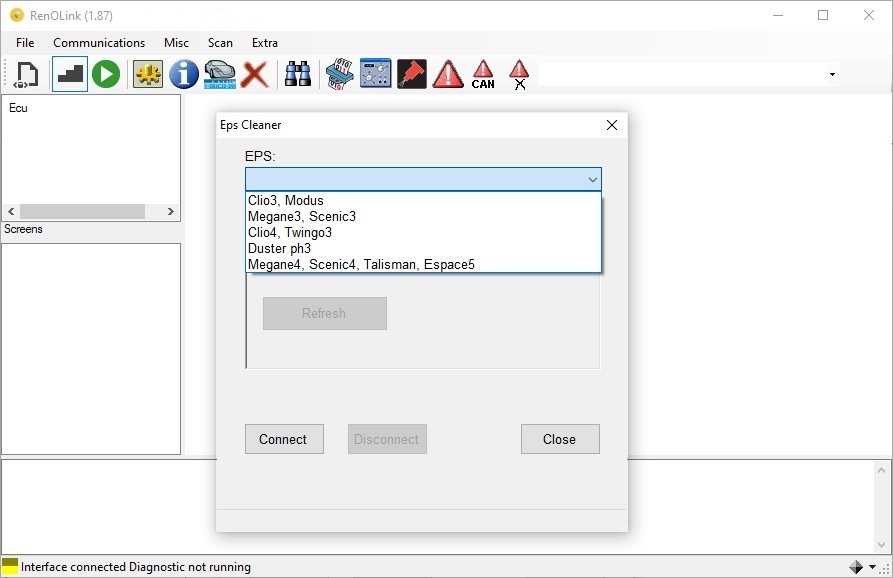Screen dimensions: 893x578
Task: Click the Ecu panel right scroll arrow
Action: pos(170,211)
